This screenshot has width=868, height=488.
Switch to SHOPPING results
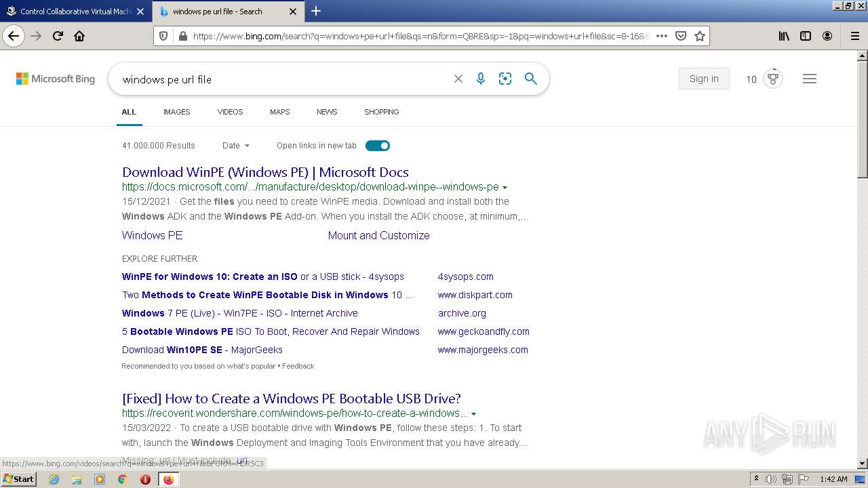point(381,112)
